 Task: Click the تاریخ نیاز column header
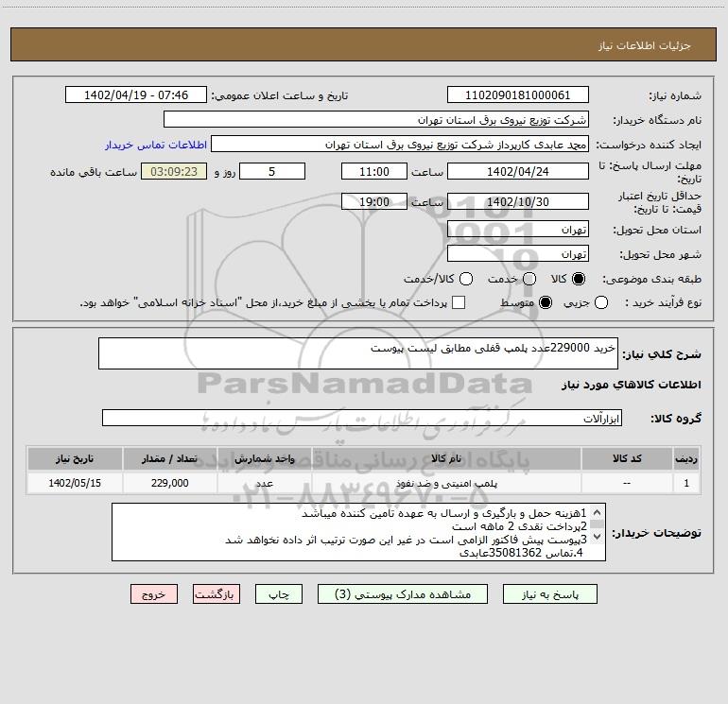click(75, 458)
